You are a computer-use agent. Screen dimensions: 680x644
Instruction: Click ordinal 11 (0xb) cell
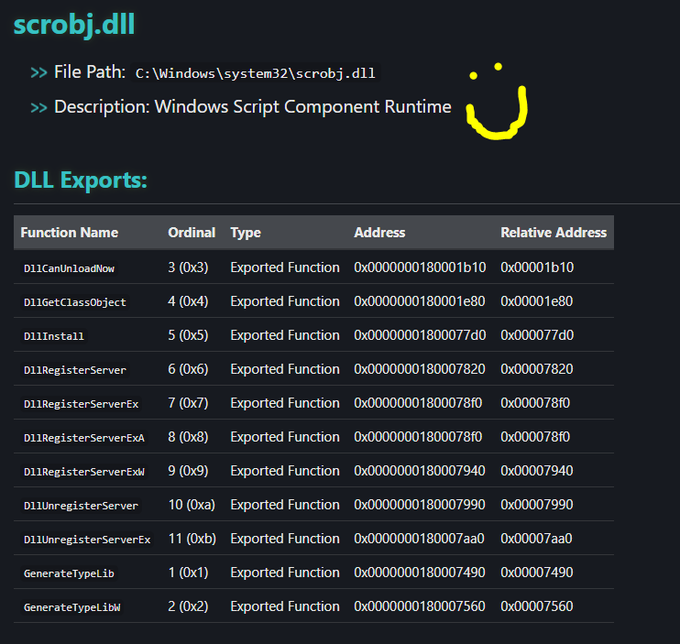coord(192,538)
